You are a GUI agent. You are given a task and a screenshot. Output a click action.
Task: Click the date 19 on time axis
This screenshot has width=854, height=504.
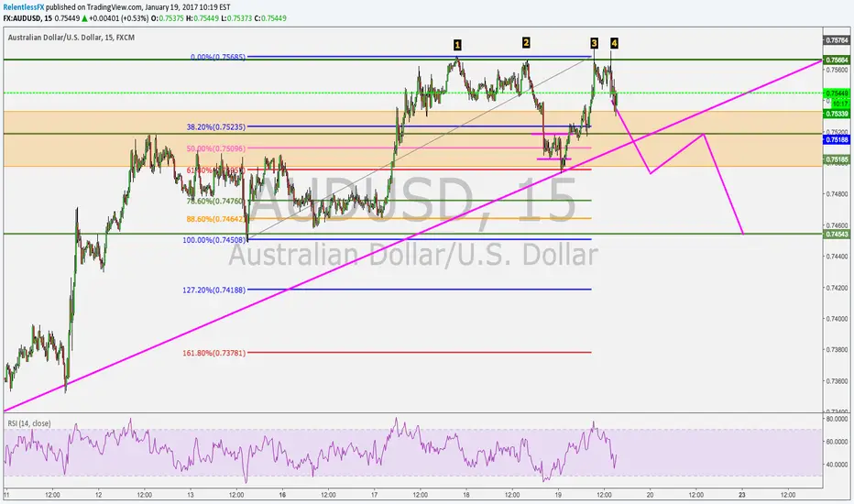pos(558,495)
